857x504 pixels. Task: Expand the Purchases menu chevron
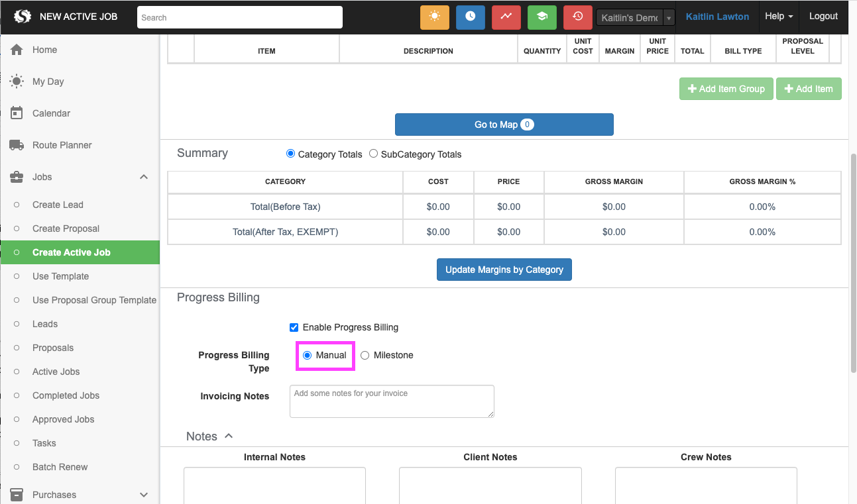(144, 495)
